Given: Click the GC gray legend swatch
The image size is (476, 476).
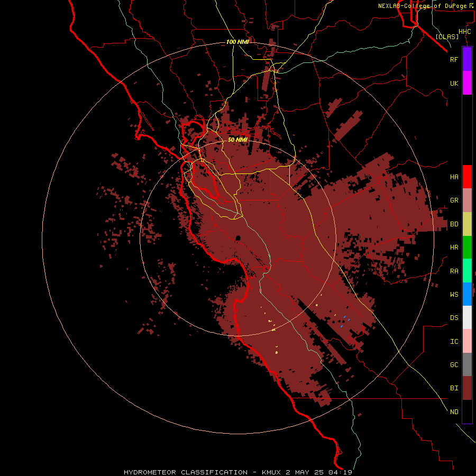Looking at the screenshot, I should [x=467, y=364].
